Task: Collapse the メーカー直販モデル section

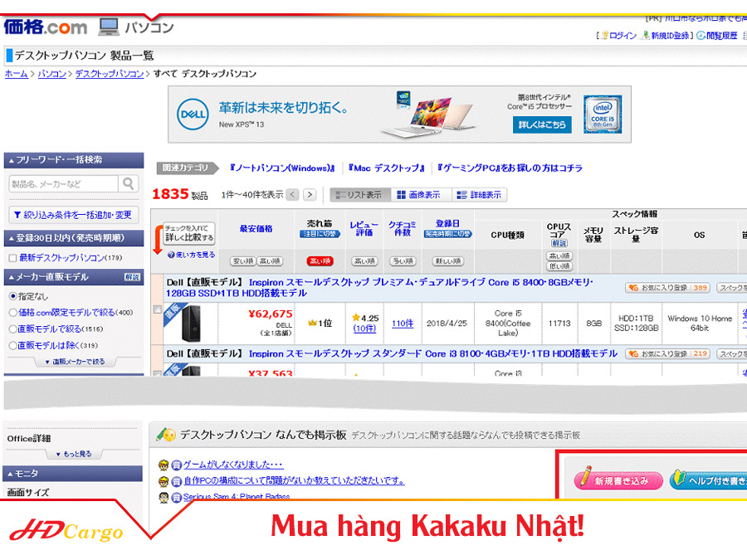Action: (x=74, y=277)
